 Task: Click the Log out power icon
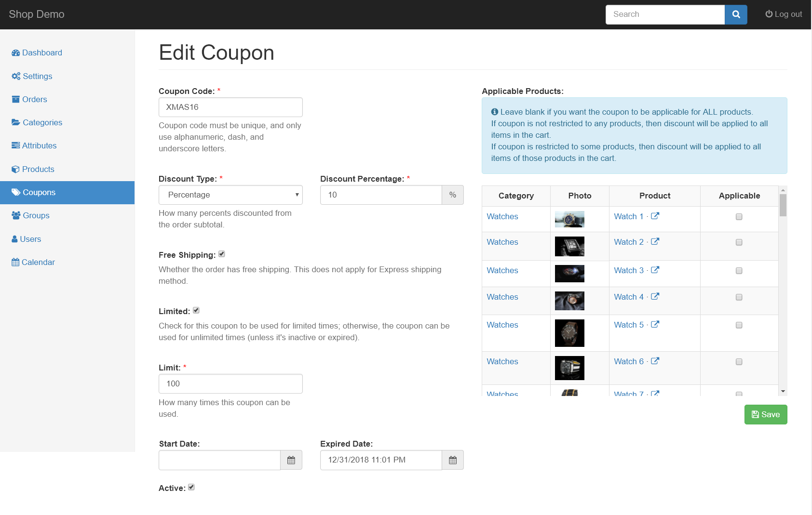pos(769,14)
